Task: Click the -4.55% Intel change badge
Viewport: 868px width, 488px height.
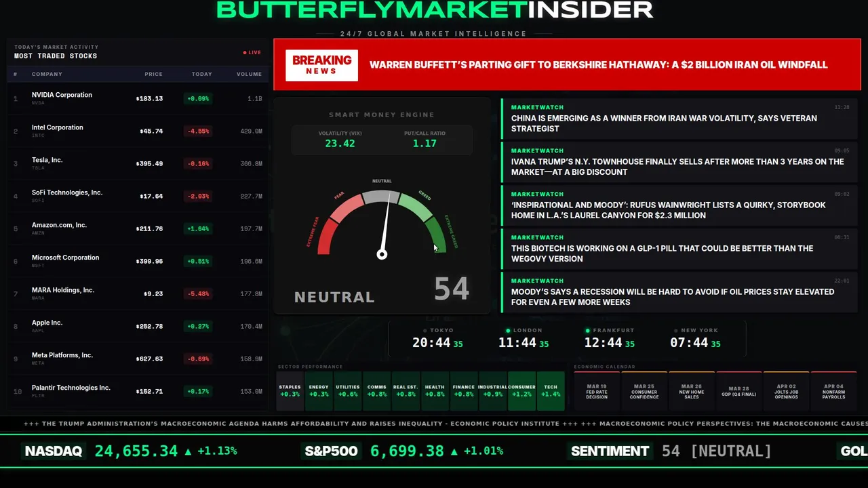Action: point(198,131)
